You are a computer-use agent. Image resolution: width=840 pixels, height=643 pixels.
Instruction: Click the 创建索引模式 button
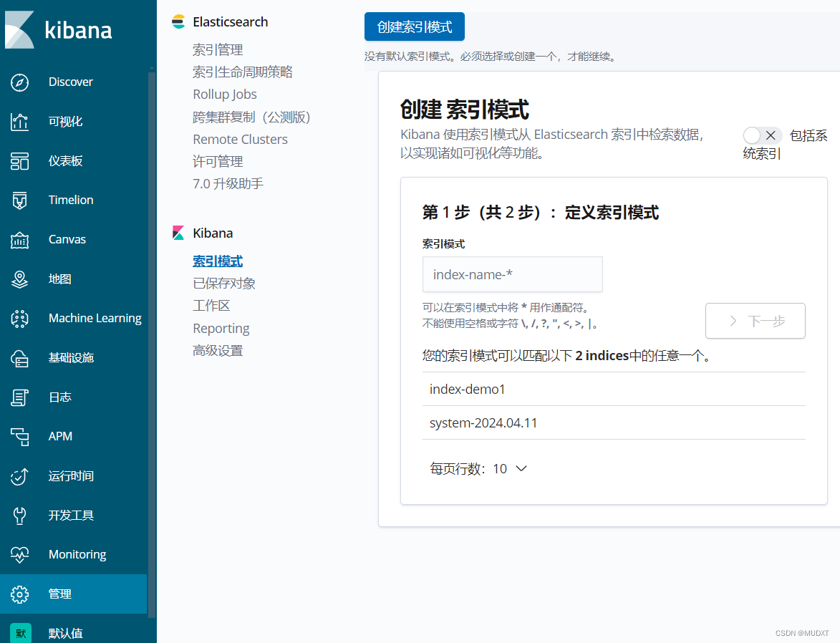415,26
